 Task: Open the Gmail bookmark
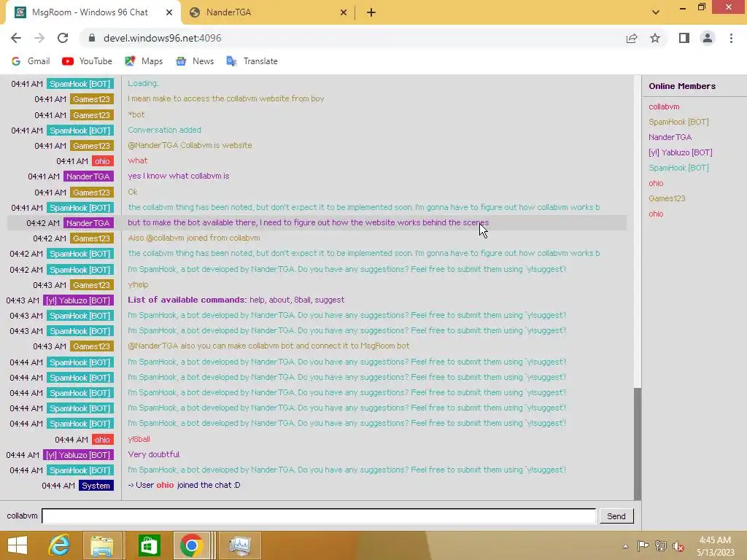[31, 61]
